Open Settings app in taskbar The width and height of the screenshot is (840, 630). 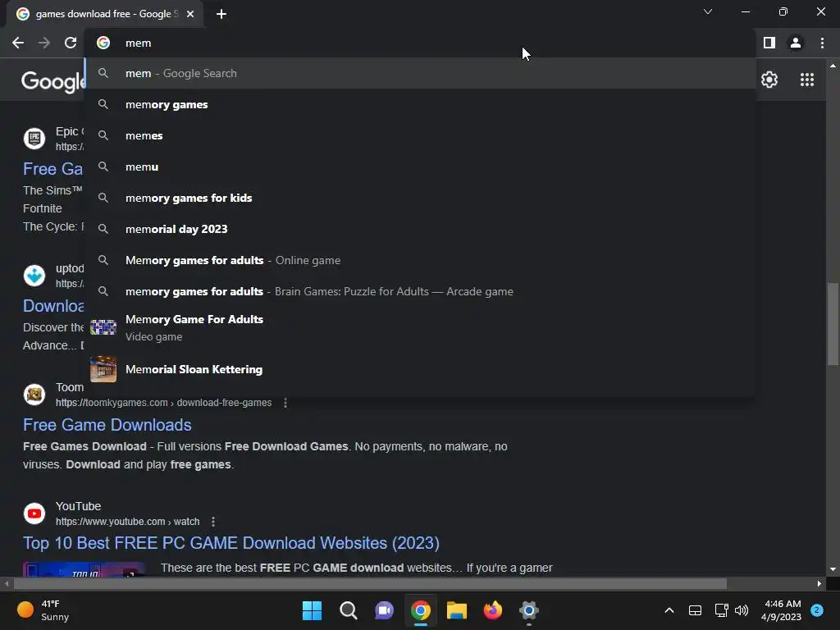coord(529,610)
